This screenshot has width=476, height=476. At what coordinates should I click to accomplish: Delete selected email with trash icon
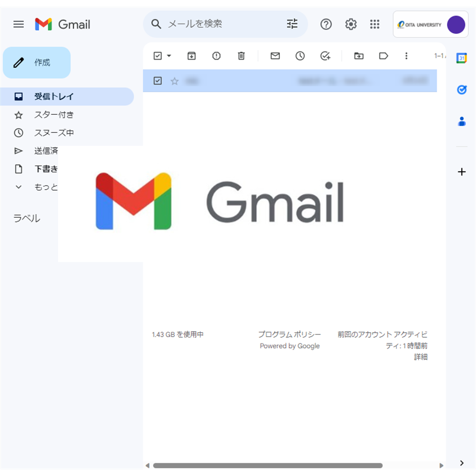tap(241, 56)
